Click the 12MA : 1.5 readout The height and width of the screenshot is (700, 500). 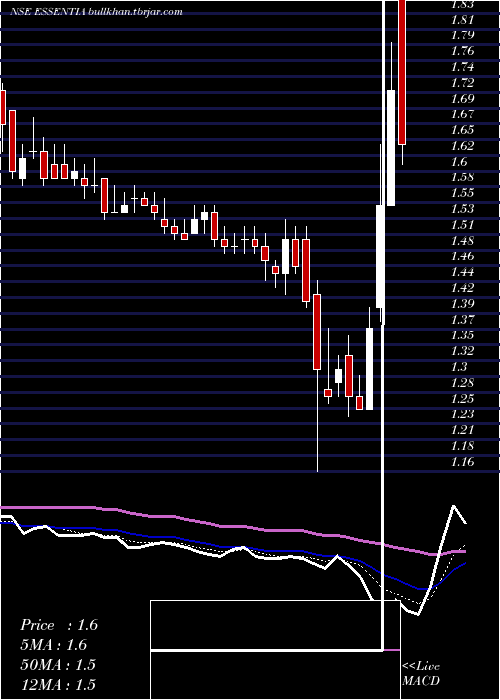pos(58,684)
